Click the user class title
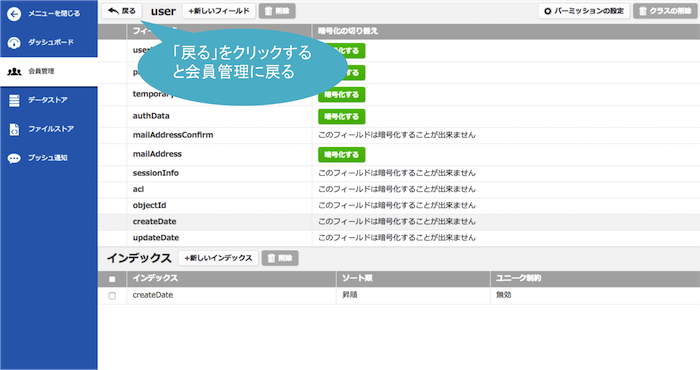The height and width of the screenshot is (370, 700). (163, 12)
